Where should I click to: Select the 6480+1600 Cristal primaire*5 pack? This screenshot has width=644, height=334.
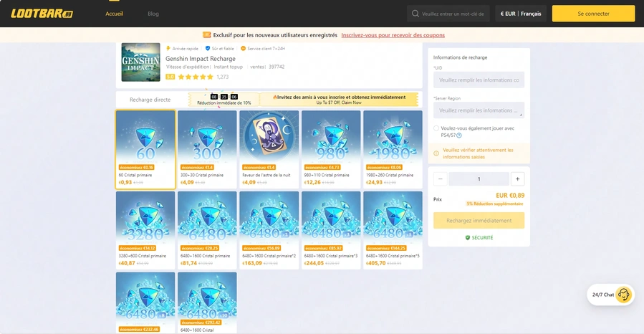coord(393,231)
